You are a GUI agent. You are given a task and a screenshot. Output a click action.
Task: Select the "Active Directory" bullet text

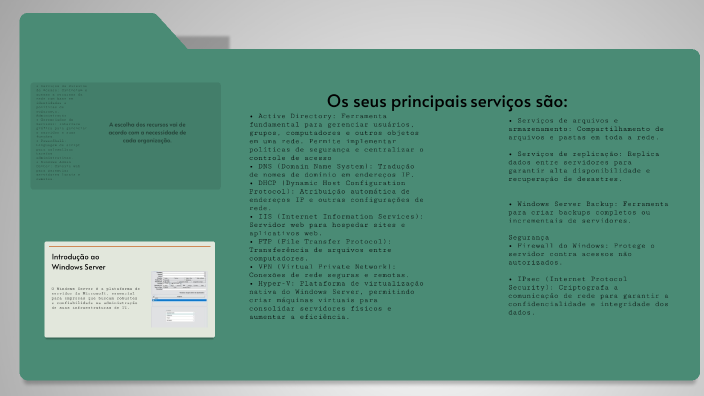point(336,137)
